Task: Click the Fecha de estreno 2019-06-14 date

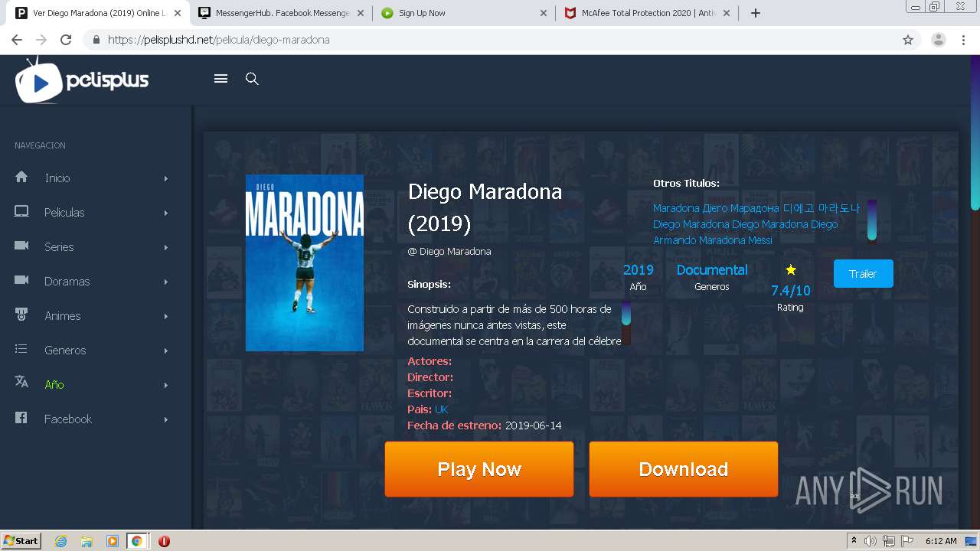Action: tap(533, 425)
